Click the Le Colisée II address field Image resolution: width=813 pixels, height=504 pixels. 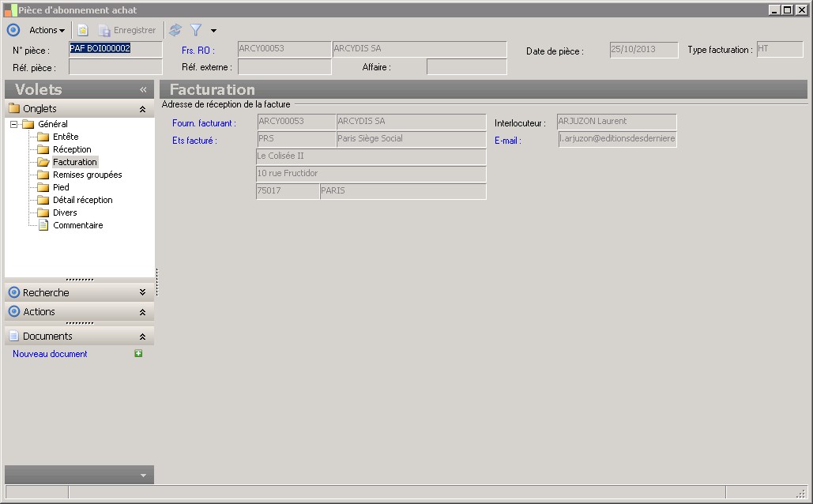pos(371,156)
